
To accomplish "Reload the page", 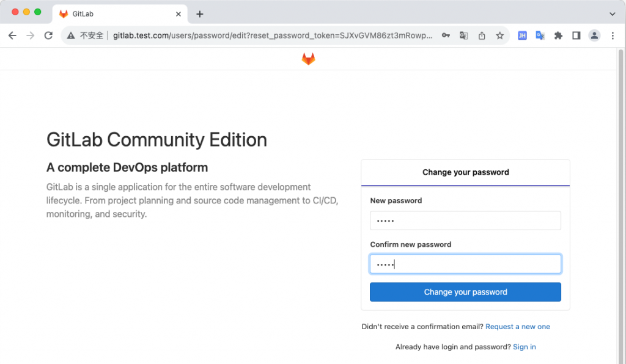I will point(48,35).
